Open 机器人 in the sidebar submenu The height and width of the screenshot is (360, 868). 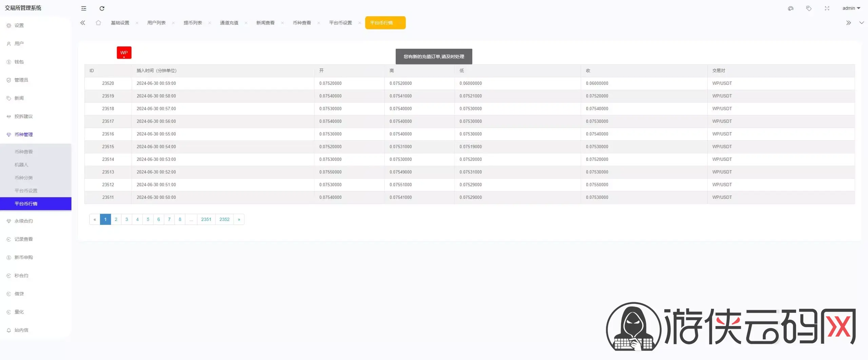(21, 165)
